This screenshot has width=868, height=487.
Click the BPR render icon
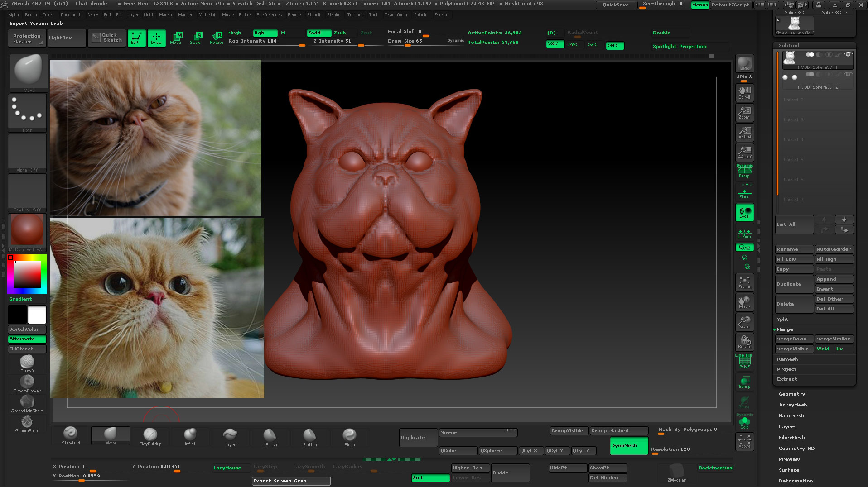(x=744, y=63)
